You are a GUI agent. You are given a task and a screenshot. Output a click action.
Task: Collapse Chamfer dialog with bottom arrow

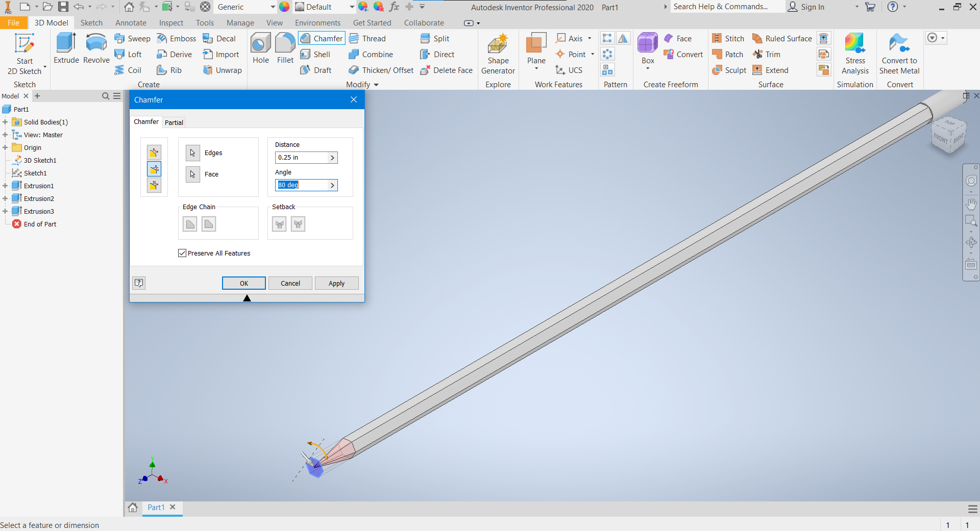coord(247,298)
